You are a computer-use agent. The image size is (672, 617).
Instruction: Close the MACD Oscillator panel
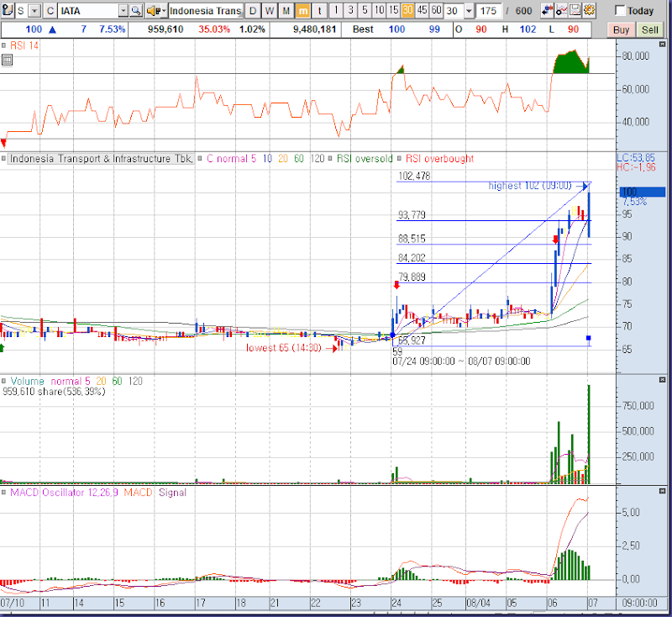click(x=663, y=491)
